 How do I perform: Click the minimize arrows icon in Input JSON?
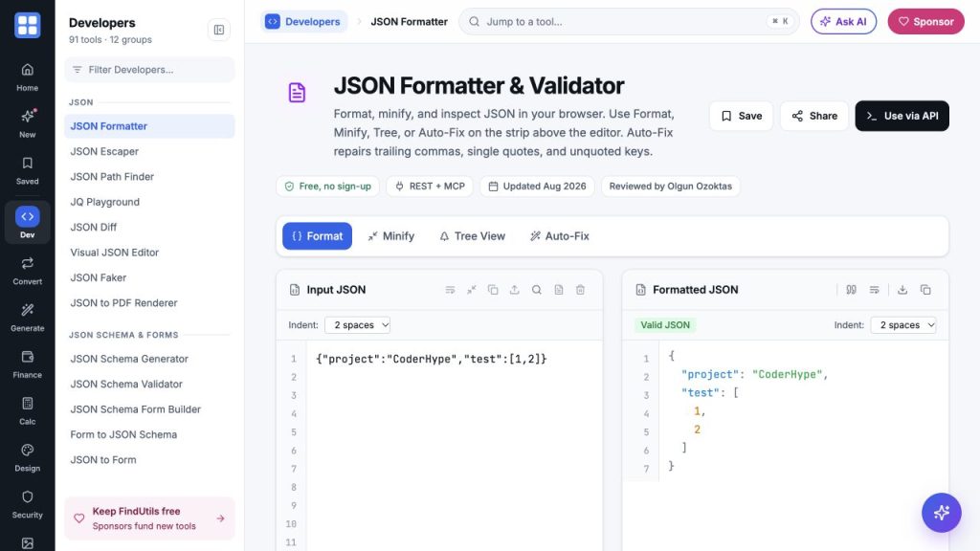(472, 290)
